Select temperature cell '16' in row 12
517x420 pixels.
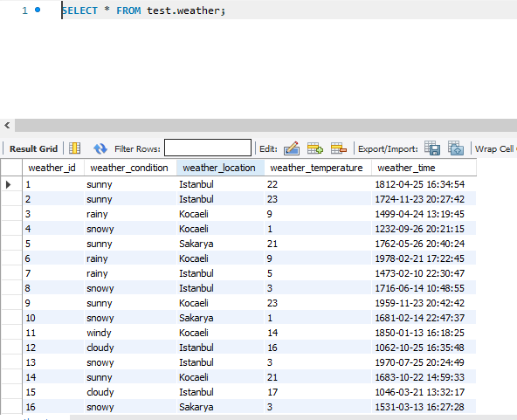(318, 348)
